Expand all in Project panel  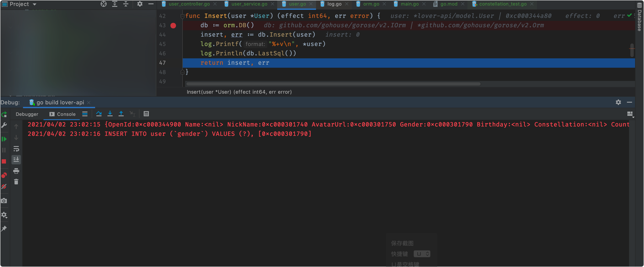[115, 4]
